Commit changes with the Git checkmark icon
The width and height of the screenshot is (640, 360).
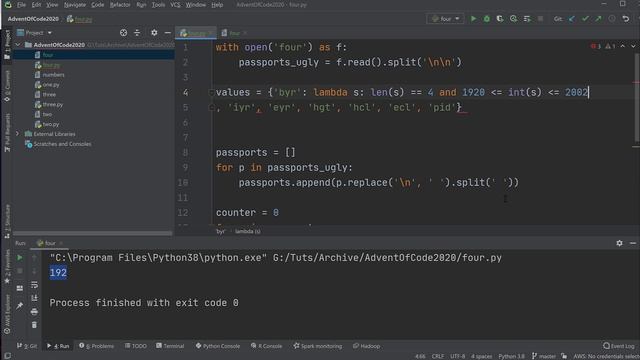click(585, 19)
